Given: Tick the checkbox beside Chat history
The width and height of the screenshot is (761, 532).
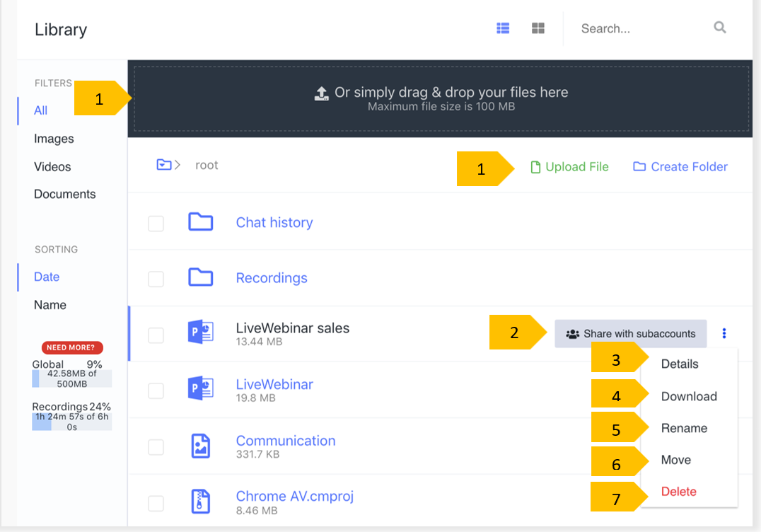Looking at the screenshot, I should click(156, 224).
